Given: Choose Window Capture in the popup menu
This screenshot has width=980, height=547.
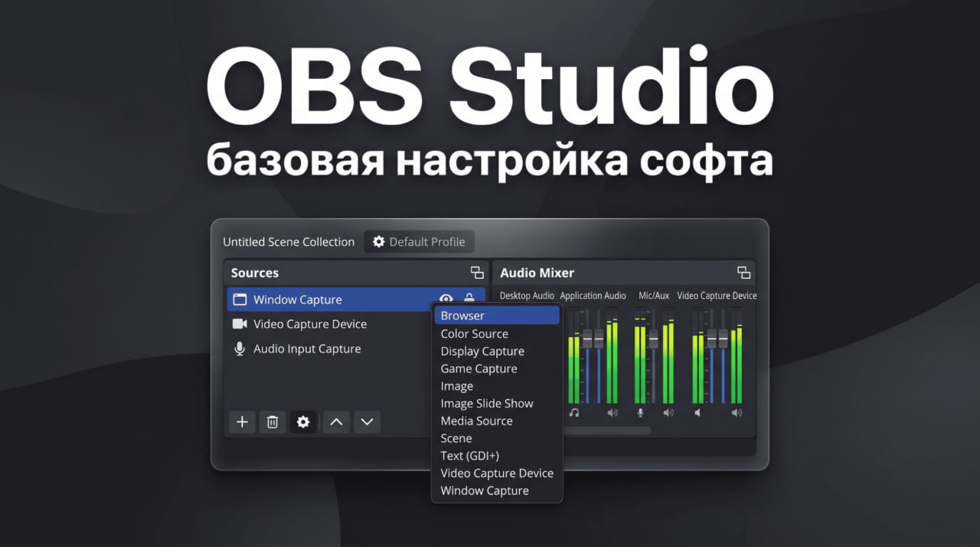Looking at the screenshot, I should [x=497, y=490].
